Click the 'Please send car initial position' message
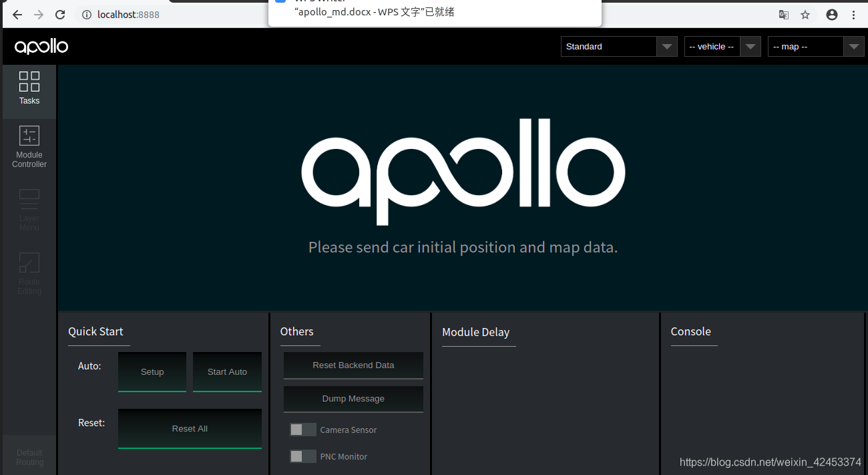 (463, 247)
